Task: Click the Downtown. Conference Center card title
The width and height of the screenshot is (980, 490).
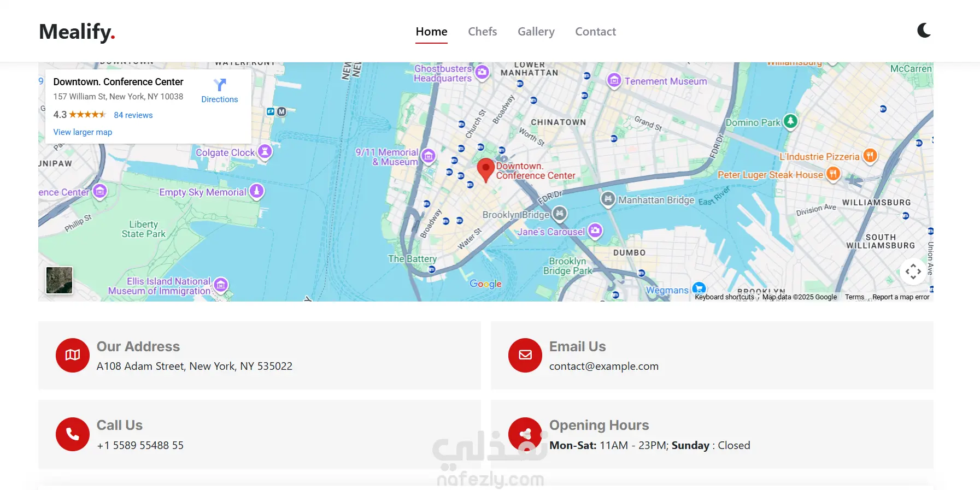Action: pos(118,82)
